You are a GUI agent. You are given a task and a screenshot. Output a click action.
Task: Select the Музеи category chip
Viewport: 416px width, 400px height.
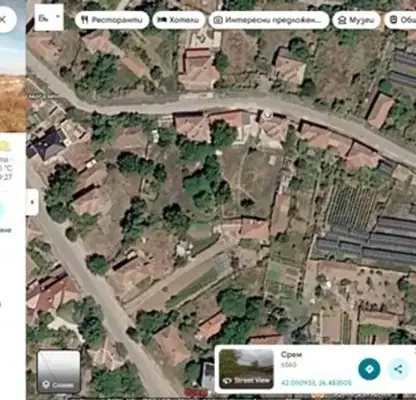point(356,20)
